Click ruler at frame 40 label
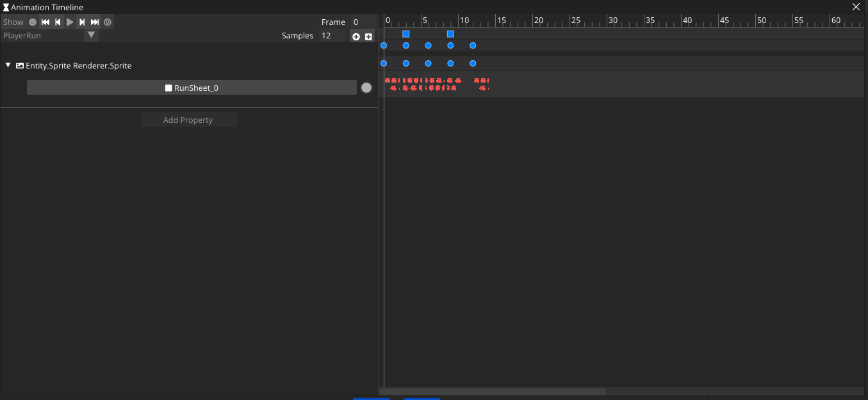The width and height of the screenshot is (868, 400). (687, 20)
